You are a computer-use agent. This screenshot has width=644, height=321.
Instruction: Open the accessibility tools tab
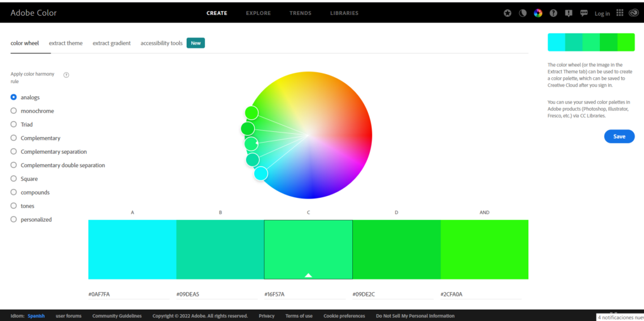pyautogui.click(x=162, y=43)
